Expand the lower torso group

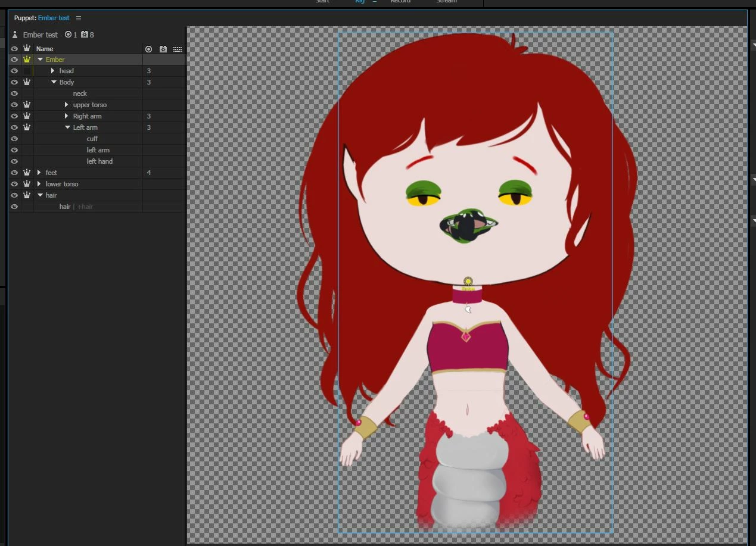pyautogui.click(x=39, y=184)
